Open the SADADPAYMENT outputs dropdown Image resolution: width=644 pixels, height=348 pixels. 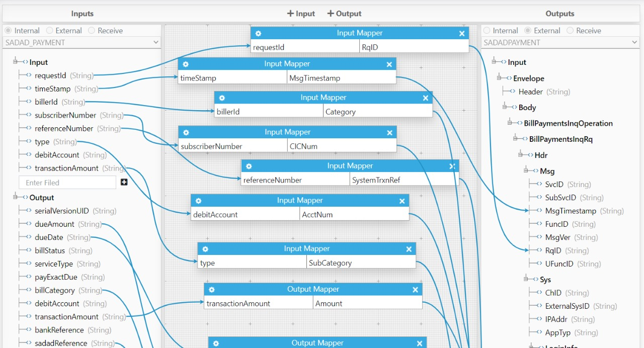point(560,43)
